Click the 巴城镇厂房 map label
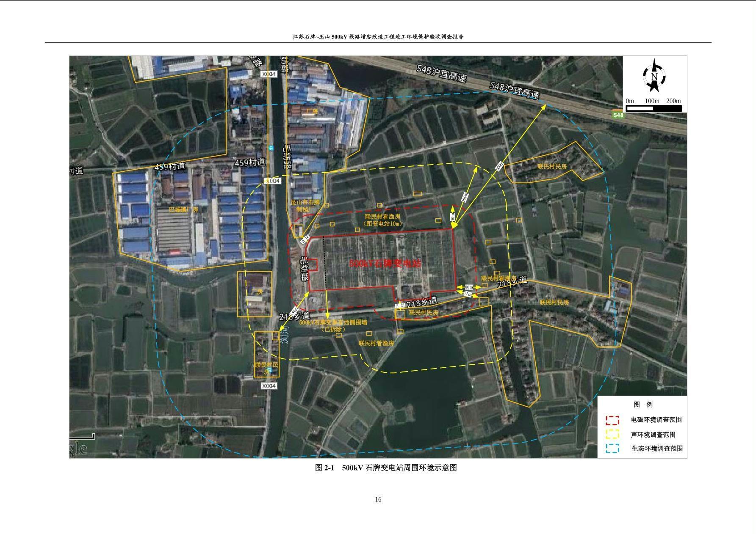This screenshot has width=756, height=534. tap(183, 209)
